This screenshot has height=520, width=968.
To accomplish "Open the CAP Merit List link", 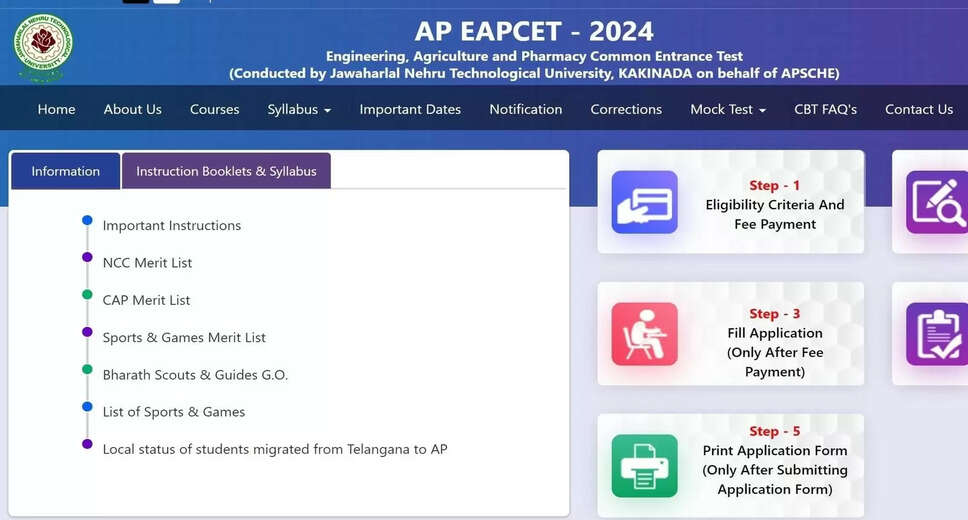I will (x=146, y=300).
